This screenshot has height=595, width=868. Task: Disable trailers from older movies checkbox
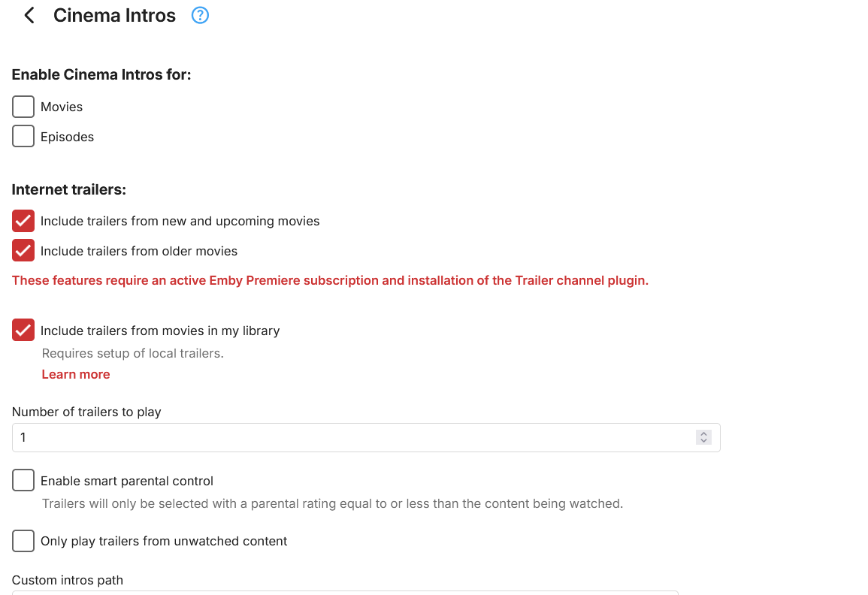point(23,251)
